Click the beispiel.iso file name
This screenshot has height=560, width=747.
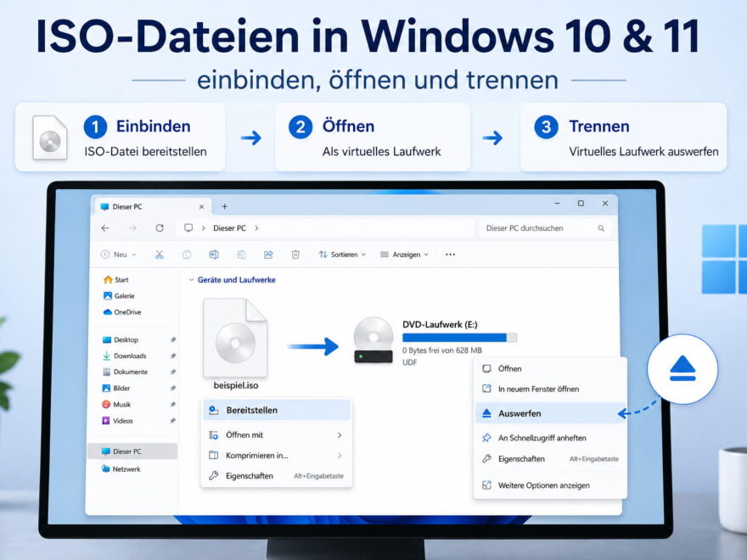236,385
